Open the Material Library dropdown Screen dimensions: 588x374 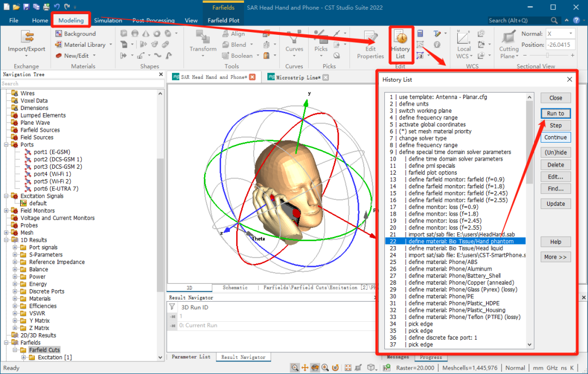(x=111, y=45)
